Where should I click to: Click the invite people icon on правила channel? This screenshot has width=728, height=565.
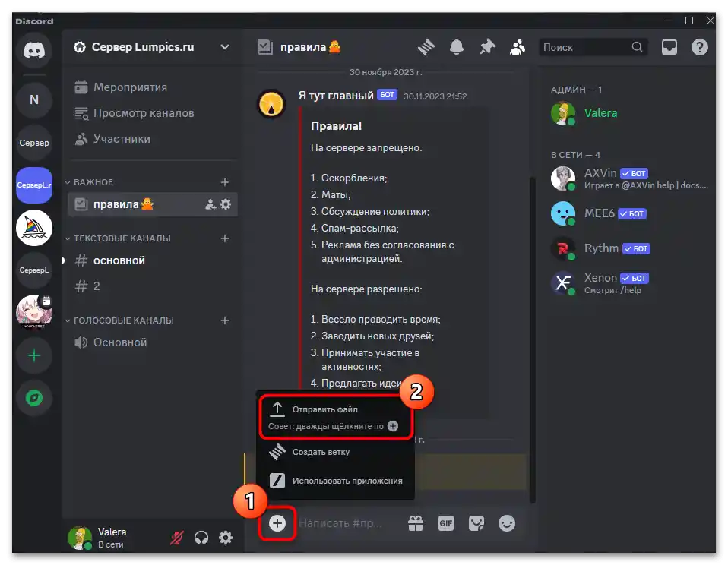point(210,204)
